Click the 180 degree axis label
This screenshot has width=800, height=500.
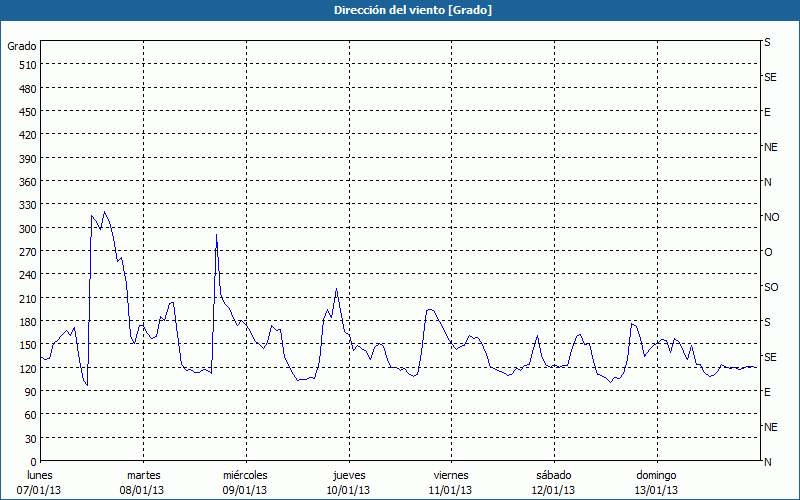tap(26, 322)
